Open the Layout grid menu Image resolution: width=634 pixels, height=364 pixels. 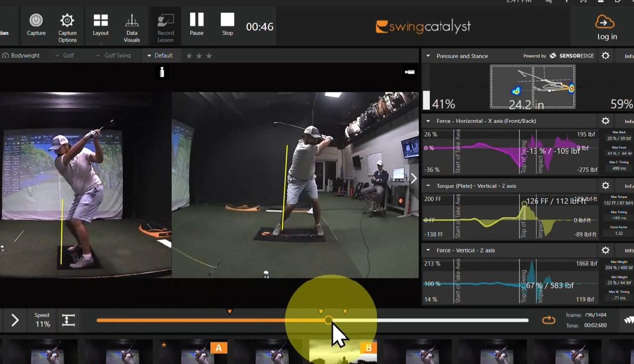(x=101, y=20)
